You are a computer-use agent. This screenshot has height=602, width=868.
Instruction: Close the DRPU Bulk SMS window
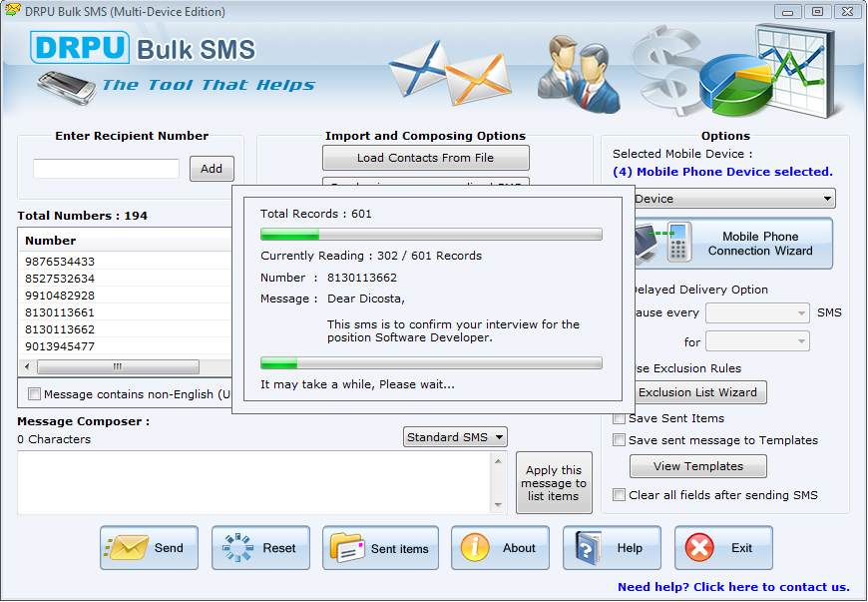(x=847, y=12)
